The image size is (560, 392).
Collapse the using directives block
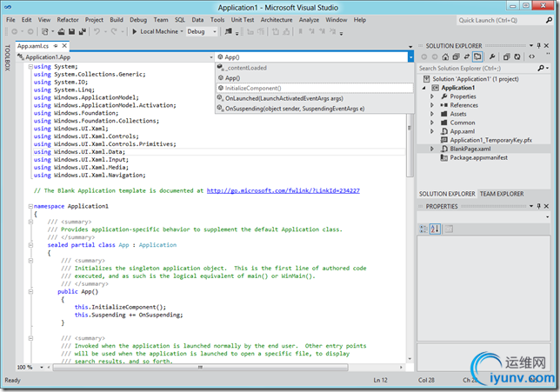(30, 67)
